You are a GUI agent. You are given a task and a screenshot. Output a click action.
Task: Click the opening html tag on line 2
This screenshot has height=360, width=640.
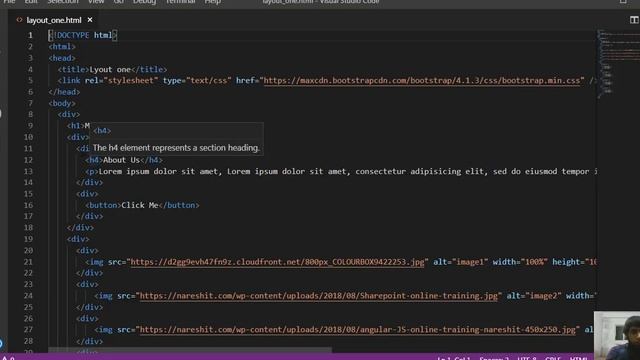(62, 47)
